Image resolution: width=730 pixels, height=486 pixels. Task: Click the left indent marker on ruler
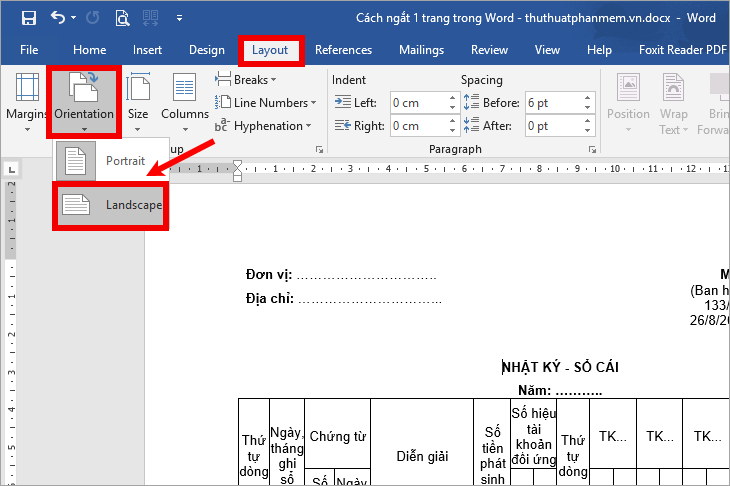pyautogui.click(x=237, y=177)
